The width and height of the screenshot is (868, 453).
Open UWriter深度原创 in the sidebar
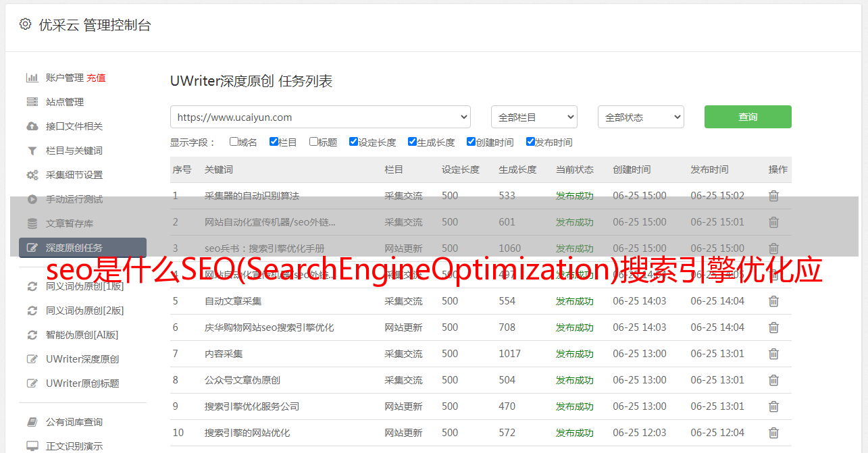point(82,359)
